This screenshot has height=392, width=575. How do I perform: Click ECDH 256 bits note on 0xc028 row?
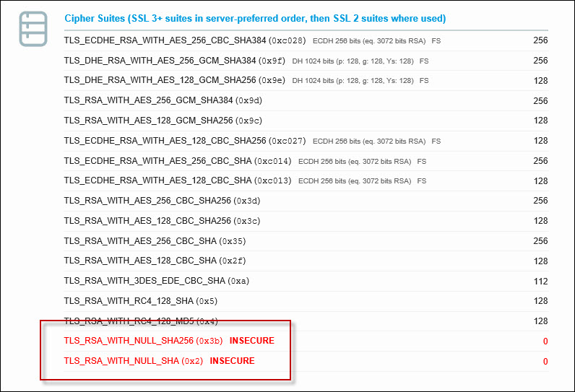(x=369, y=41)
